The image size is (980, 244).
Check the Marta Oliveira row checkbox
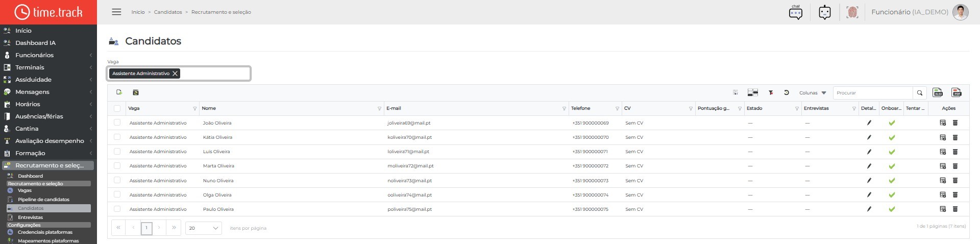[117, 165]
